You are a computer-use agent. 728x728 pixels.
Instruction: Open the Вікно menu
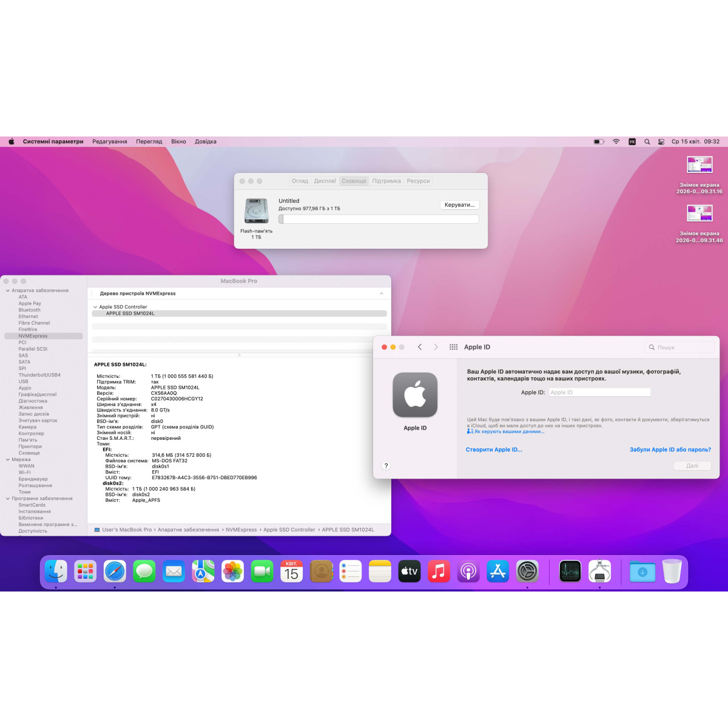(178, 141)
